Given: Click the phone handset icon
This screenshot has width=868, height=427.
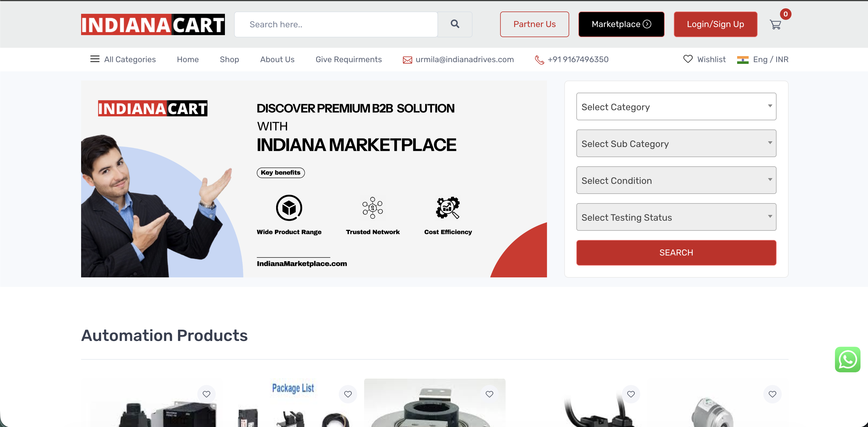Looking at the screenshot, I should (x=539, y=60).
